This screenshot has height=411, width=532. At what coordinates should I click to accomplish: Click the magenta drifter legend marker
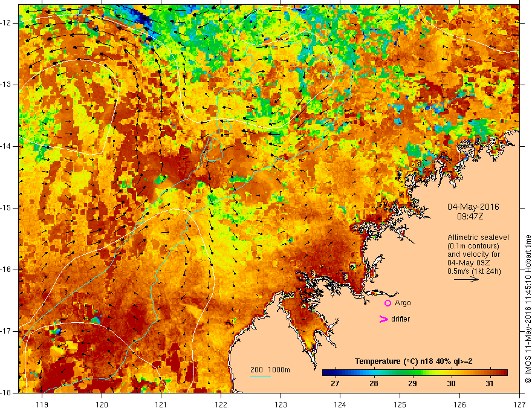383,319
